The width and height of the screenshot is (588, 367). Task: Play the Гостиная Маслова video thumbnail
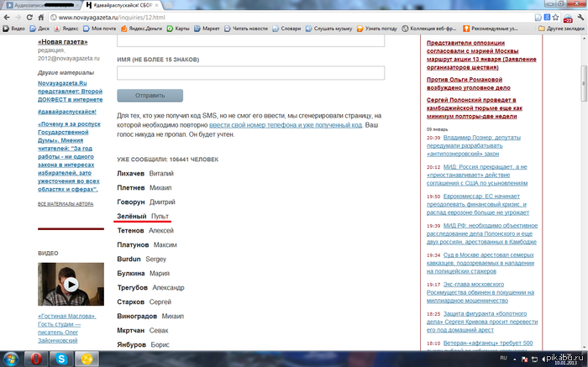(x=71, y=284)
